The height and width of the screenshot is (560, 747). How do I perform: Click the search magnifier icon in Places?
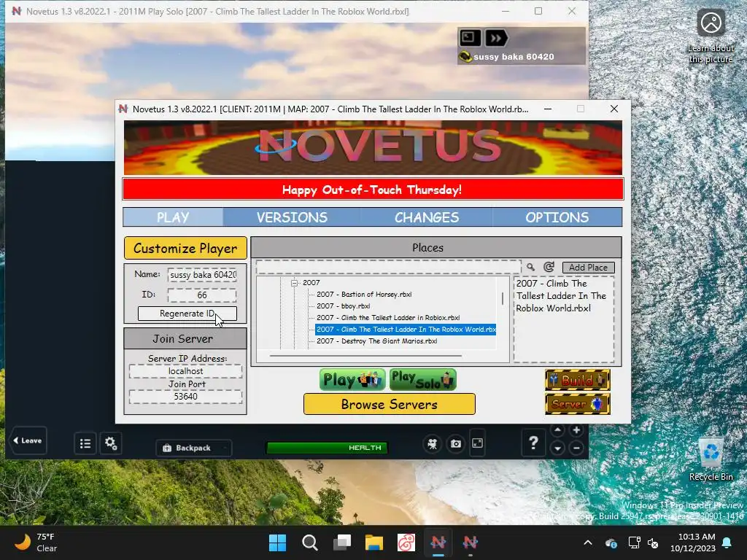[531, 267]
